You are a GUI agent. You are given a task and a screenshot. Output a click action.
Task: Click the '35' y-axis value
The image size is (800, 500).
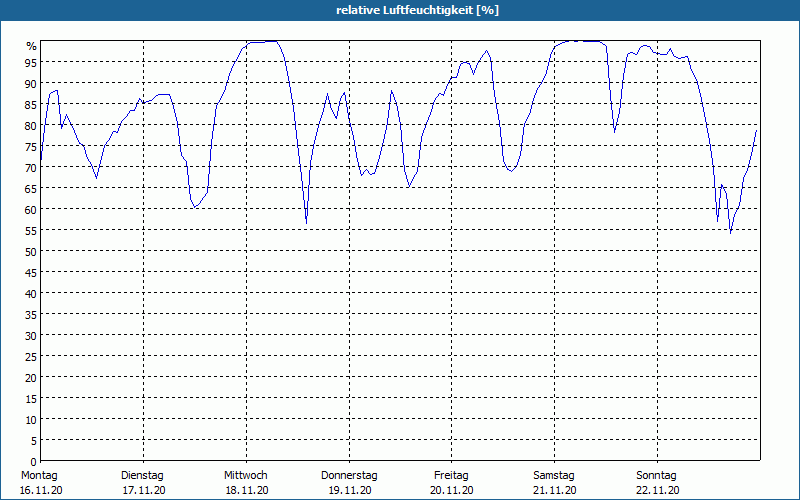tap(31, 315)
